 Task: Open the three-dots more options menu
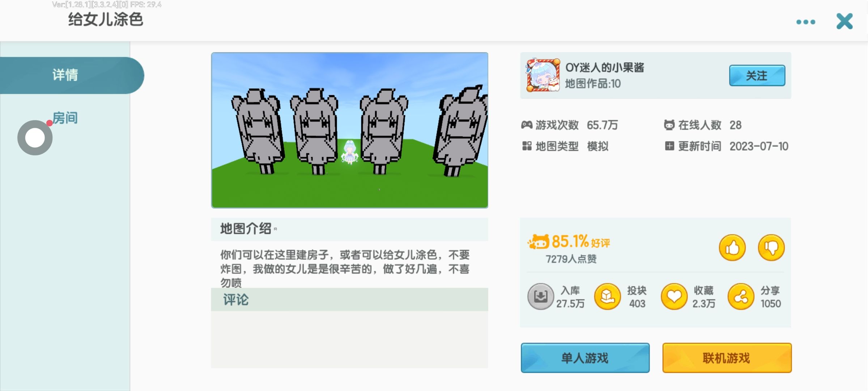[x=806, y=22]
